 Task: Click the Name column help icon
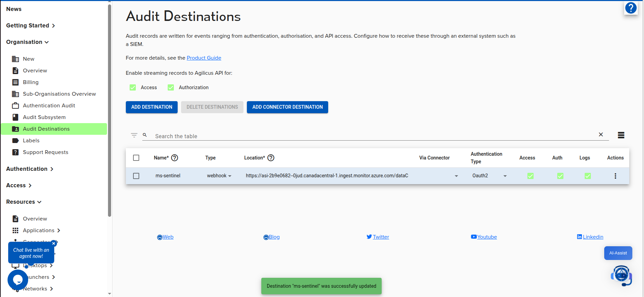tap(175, 158)
